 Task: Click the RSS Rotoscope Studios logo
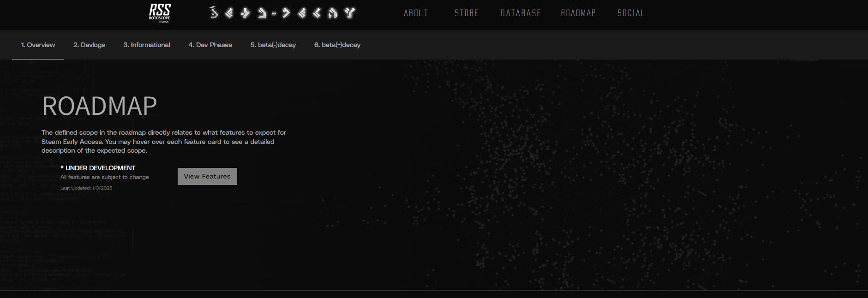click(x=160, y=13)
